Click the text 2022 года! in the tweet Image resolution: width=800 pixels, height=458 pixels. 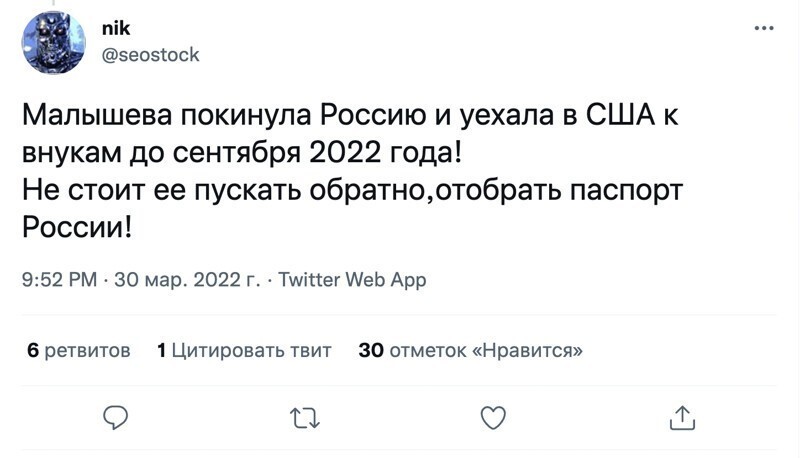(x=392, y=154)
